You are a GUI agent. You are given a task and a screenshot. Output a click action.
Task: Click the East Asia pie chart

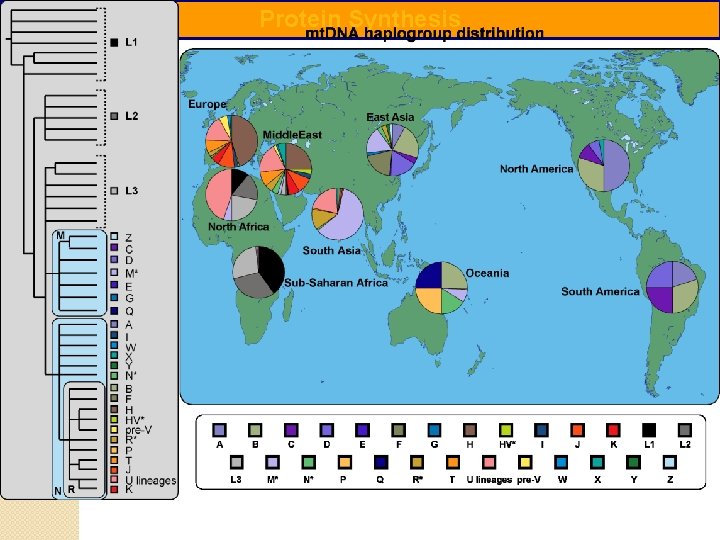(392, 150)
